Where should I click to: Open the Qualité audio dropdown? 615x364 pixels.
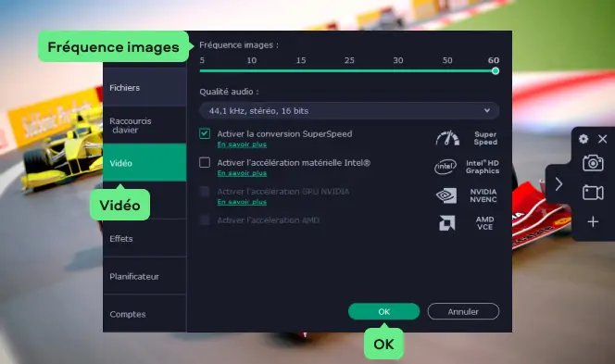click(349, 110)
